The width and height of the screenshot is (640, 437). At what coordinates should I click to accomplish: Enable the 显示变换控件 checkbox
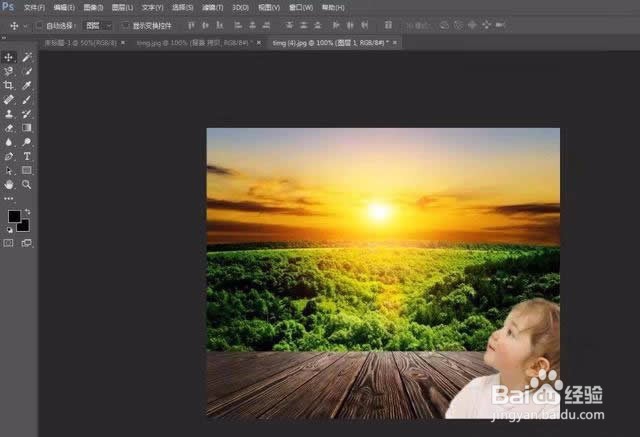point(125,26)
